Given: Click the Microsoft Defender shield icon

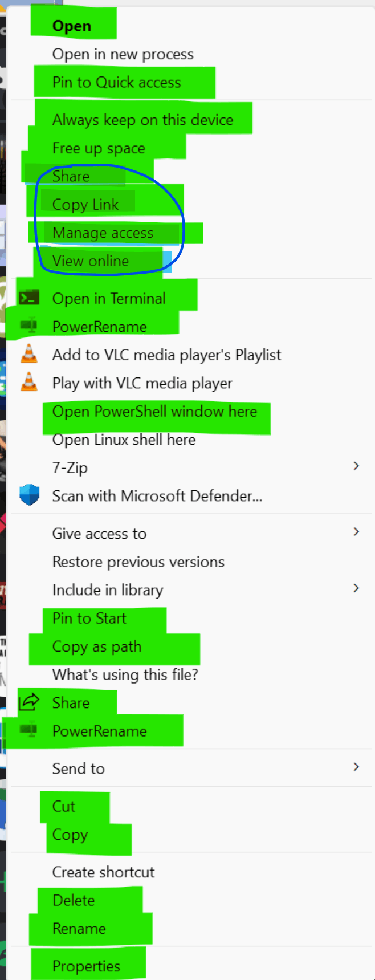Looking at the screenshot, I should tap(29, 495).
